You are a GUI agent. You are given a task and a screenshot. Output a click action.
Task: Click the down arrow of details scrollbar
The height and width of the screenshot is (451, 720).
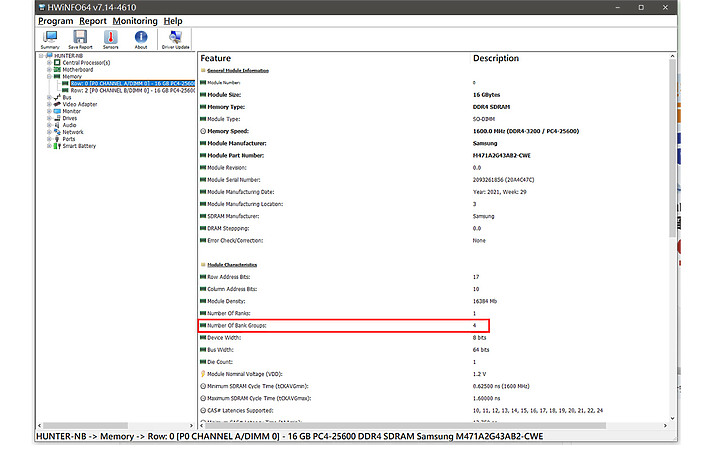pos(672,418)
